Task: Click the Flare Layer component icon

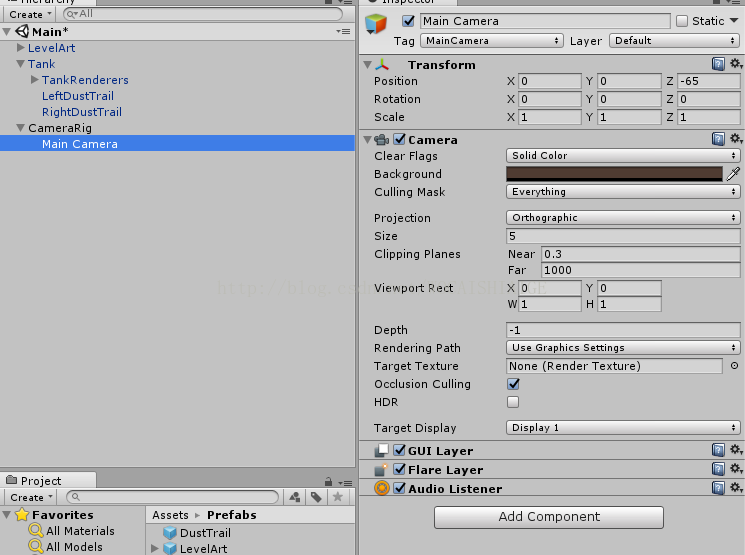Action: click(x=381, y=469)
